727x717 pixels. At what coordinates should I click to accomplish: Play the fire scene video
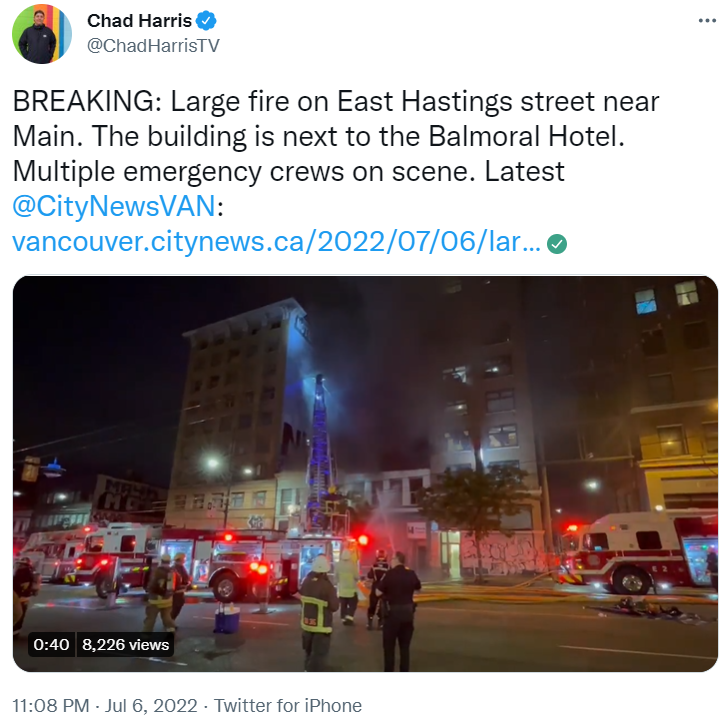[365, 474]
